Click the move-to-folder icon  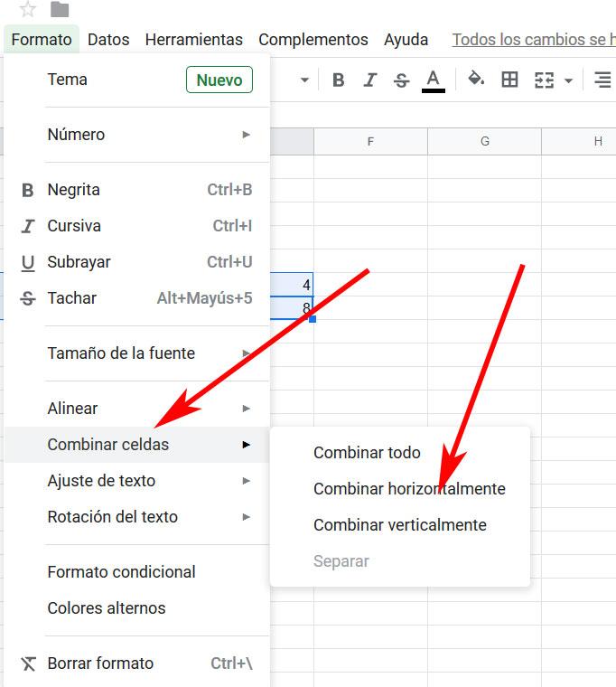pos(60,9)
